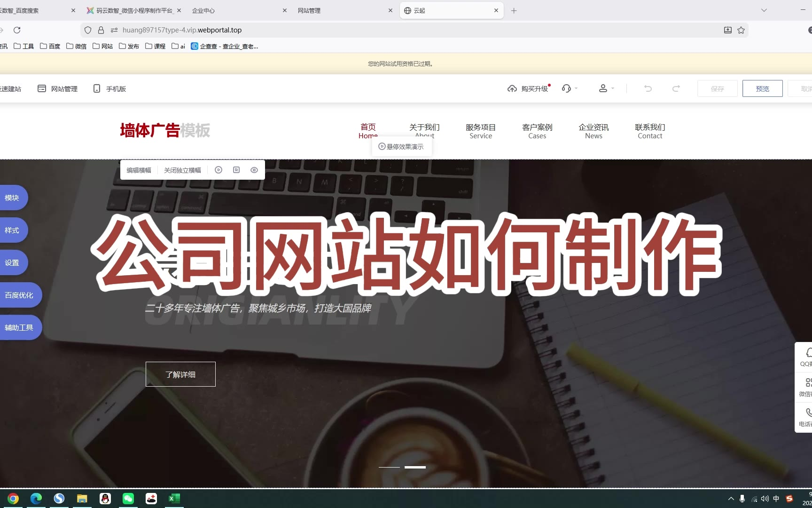Go to 服务项目 Service nav item

[481, 131]
